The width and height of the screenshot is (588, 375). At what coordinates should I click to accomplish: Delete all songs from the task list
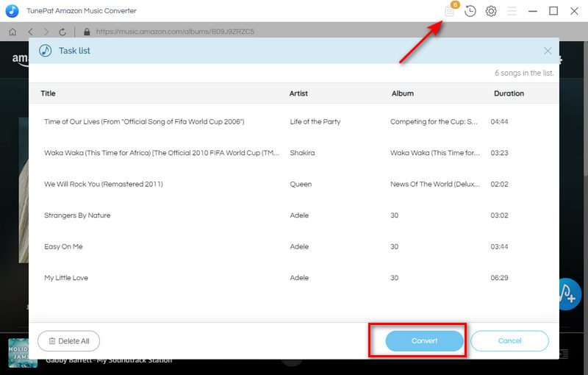click(68, 341)
